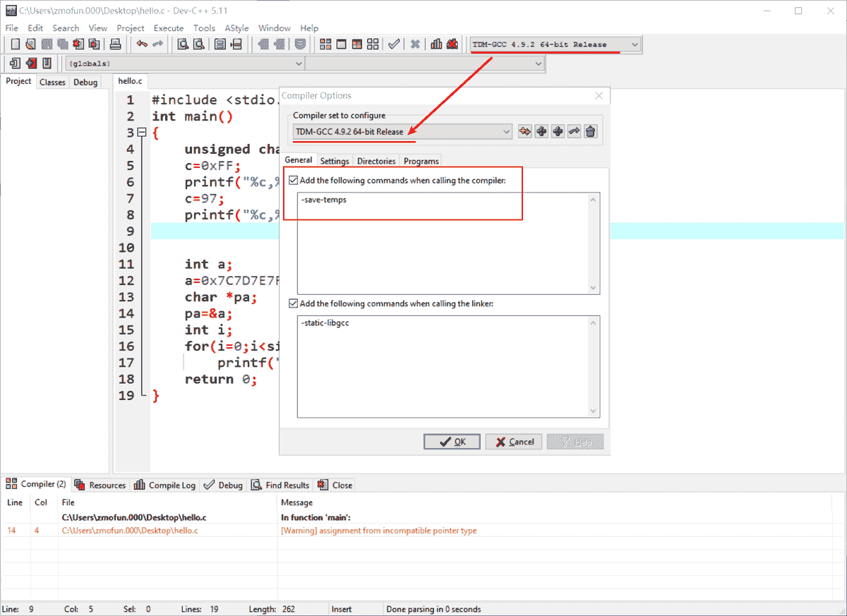
Task: Expand the compiler set to configure dropdown
Action: point(507,131)
